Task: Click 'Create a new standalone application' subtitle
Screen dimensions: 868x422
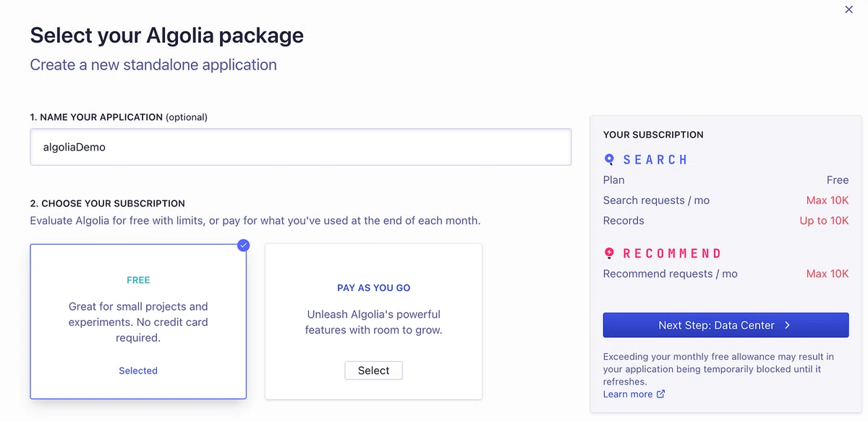Action: 153,64
